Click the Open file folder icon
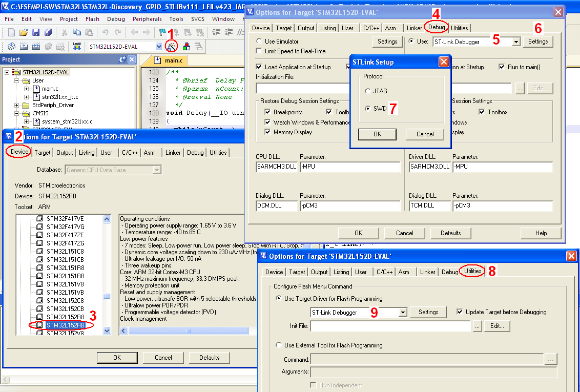 [23, 32]
